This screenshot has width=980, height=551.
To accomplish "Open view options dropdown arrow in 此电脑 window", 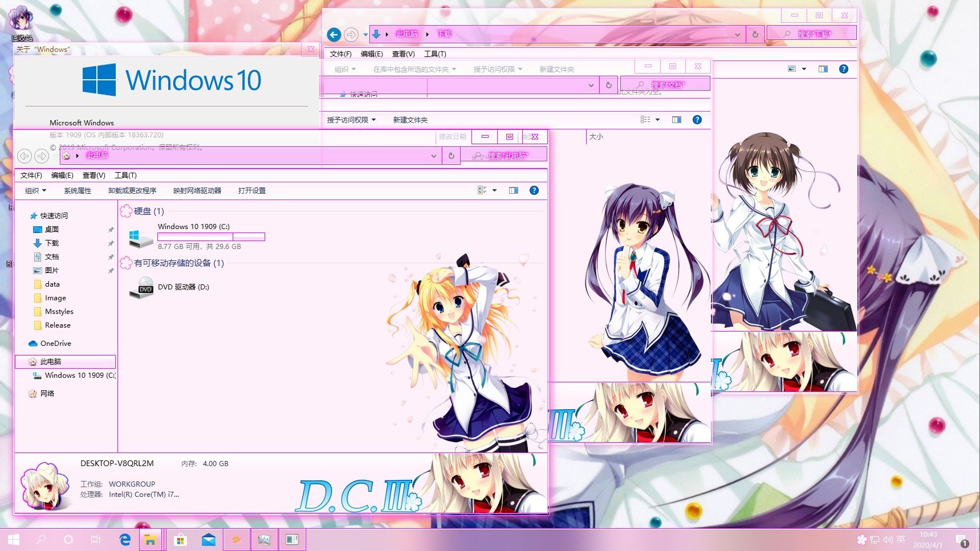I will (494, 190).
